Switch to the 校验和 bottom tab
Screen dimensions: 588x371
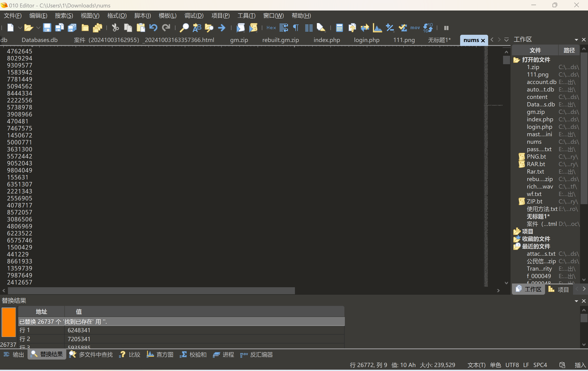click(x=193, y=354)
